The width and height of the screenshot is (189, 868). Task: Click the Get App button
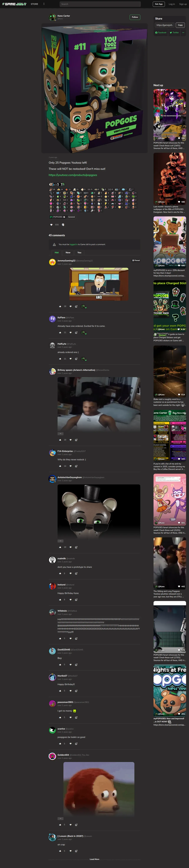pos(159,4)
